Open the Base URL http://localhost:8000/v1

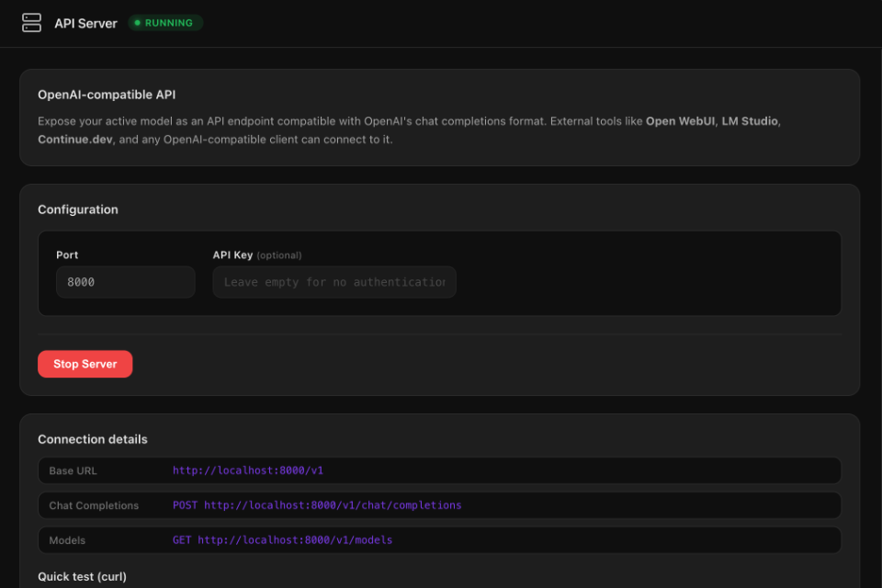(247, 470)
